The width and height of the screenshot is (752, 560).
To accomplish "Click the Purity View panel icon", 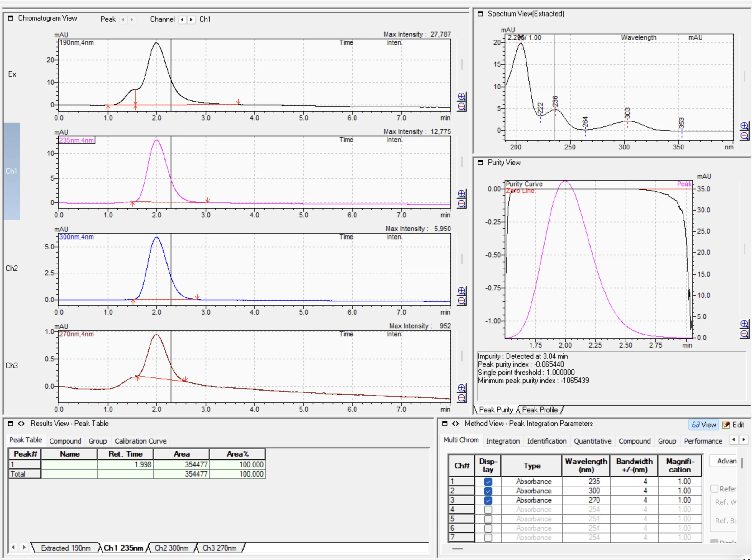I will tap(480, 162).
